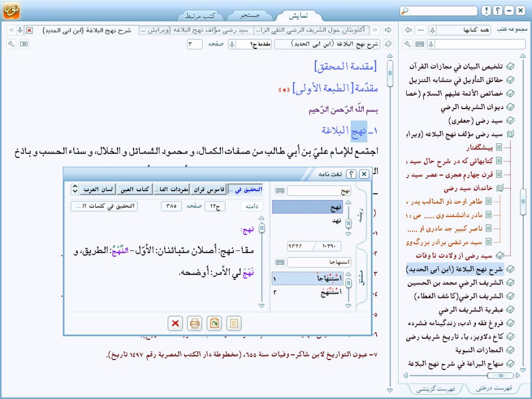The width and height of the screenshot is (532, 399).
Task: Click the magnifier icon in the top search box
Action: tap(405, 11)
